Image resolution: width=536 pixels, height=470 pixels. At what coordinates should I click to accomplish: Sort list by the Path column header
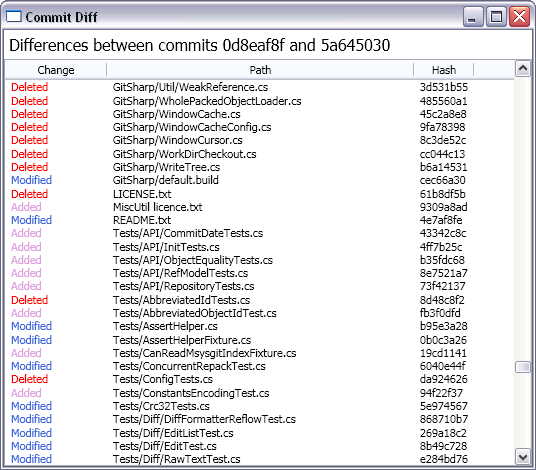coord(260,70)
